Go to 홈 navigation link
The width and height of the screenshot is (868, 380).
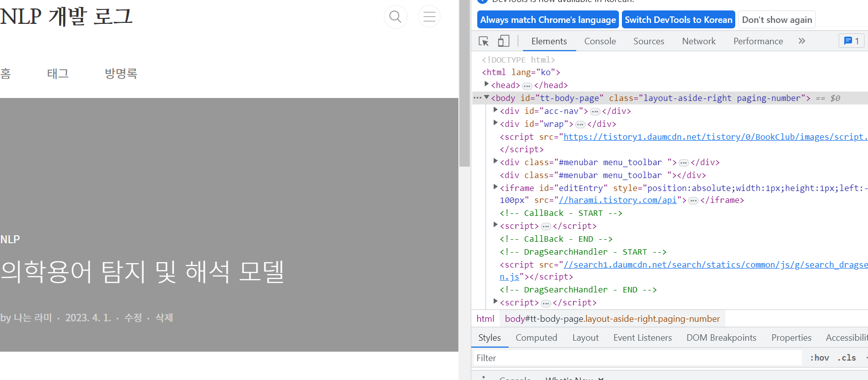click(x=5, y=74)
